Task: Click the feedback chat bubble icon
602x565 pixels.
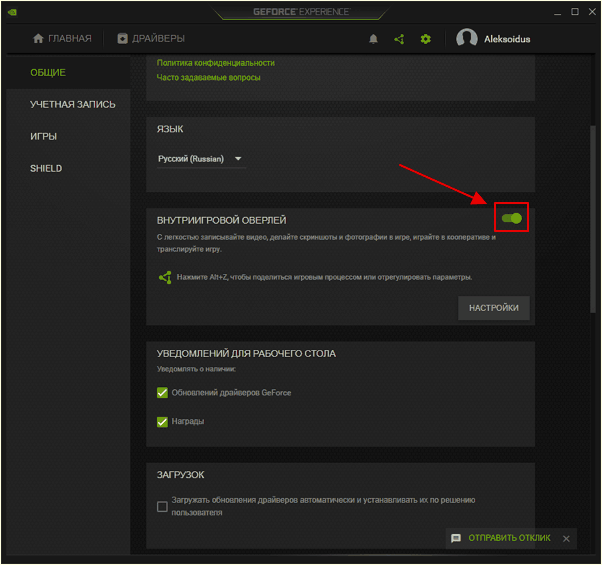Action: [456, 538]
